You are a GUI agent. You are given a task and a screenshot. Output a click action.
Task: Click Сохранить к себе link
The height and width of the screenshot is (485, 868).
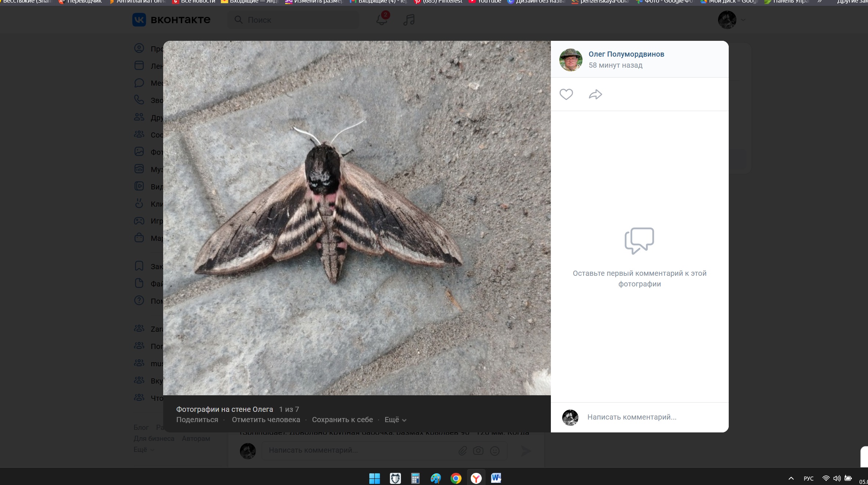[342, 420]
